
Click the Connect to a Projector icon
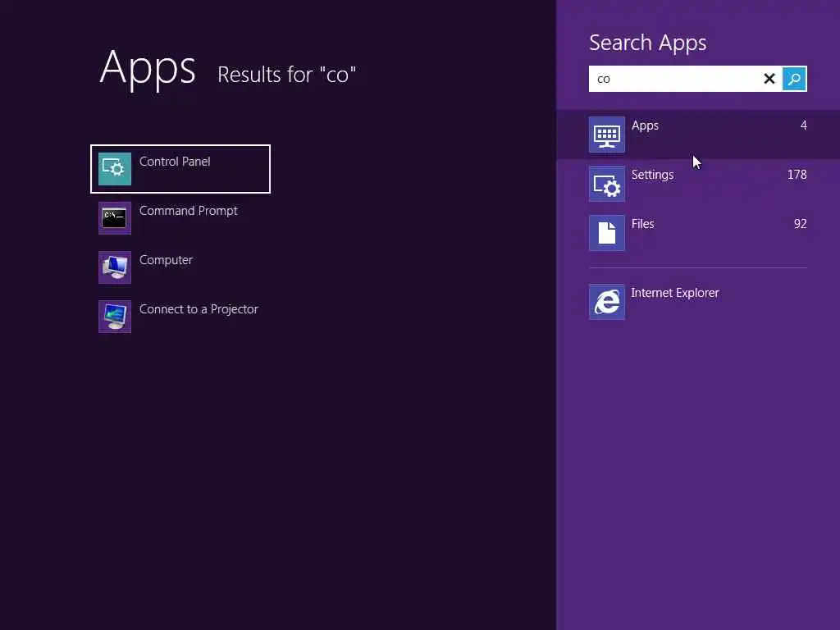[x=115, y=317]
